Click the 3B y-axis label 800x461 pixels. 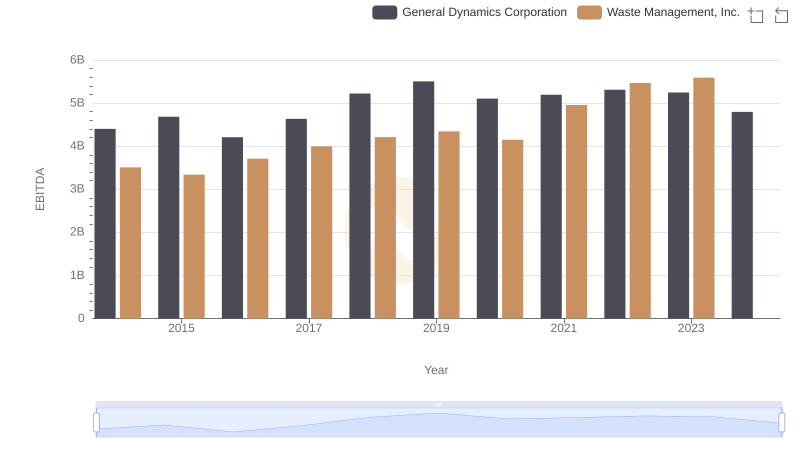click(77, 189)
